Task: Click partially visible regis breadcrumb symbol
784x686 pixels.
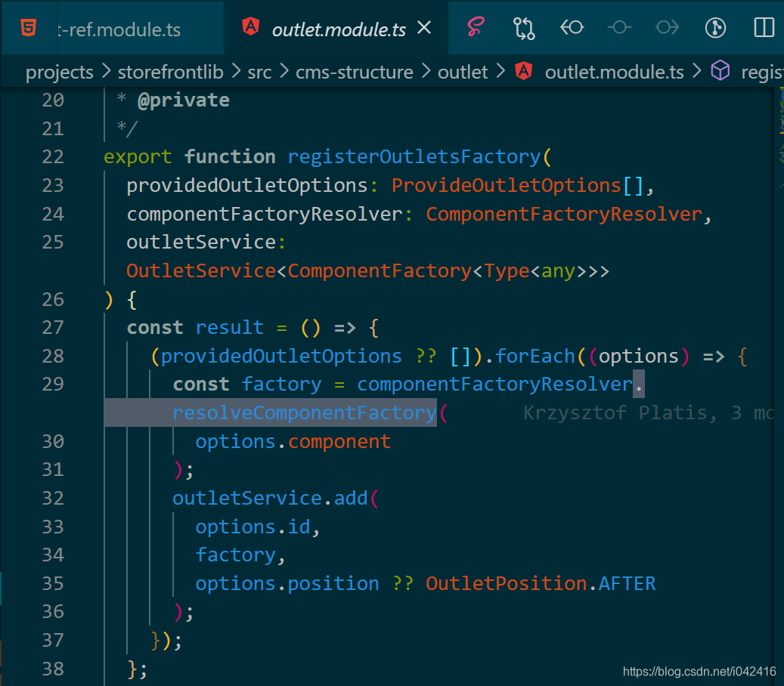Action: [x=762, y=73]
